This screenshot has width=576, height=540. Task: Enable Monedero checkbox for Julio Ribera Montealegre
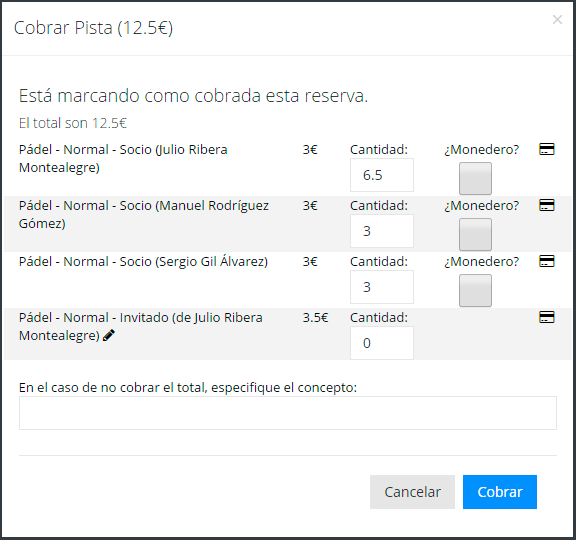coord(475,179)
